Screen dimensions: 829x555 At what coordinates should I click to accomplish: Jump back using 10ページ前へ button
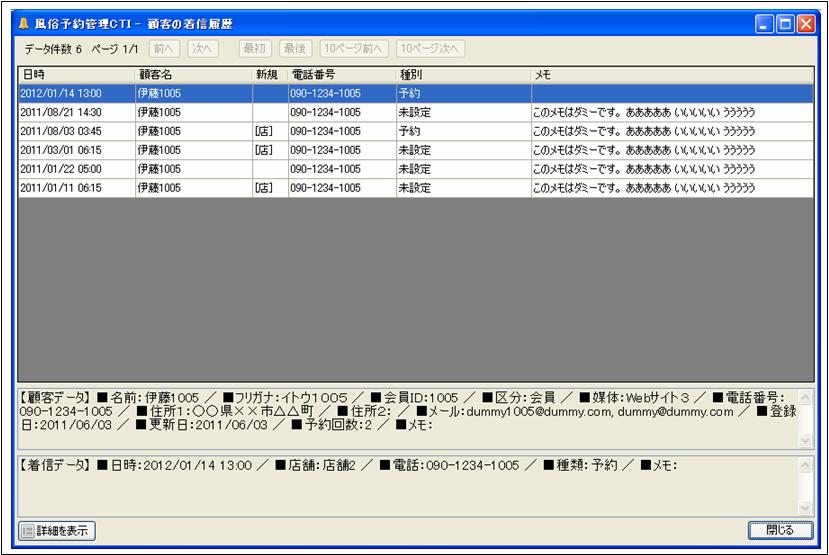click(x=354, y=48)
